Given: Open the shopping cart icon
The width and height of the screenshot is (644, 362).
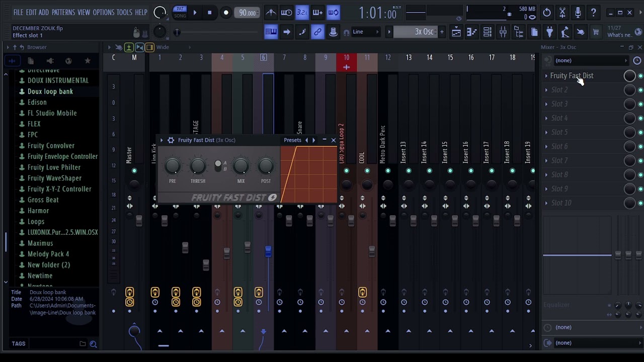Looking at the screenshot, I should [596, 32].
